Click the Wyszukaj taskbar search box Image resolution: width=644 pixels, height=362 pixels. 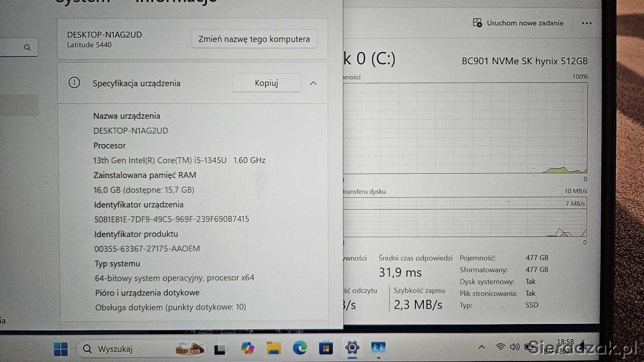pos(141,349)
